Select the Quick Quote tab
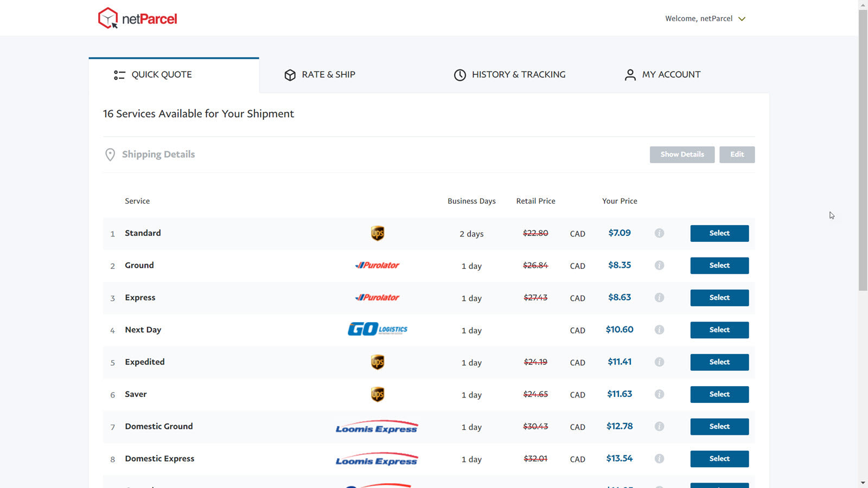 pyautogui.click(x=153, y=75)
